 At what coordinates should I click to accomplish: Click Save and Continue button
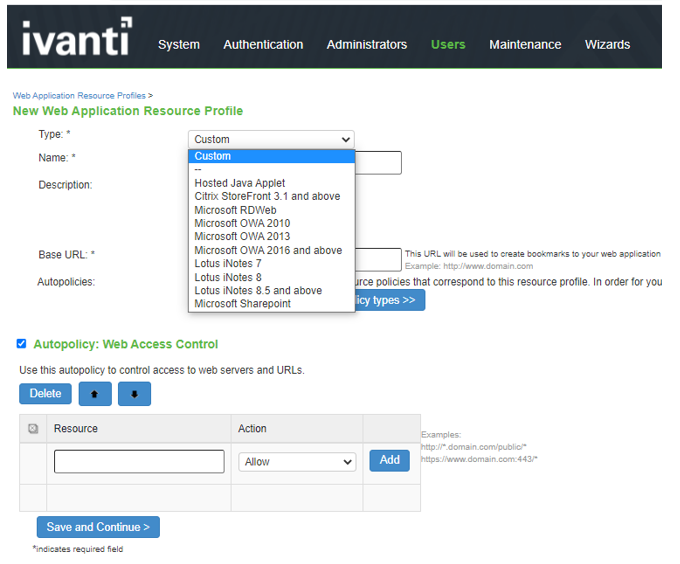[98, 527]
